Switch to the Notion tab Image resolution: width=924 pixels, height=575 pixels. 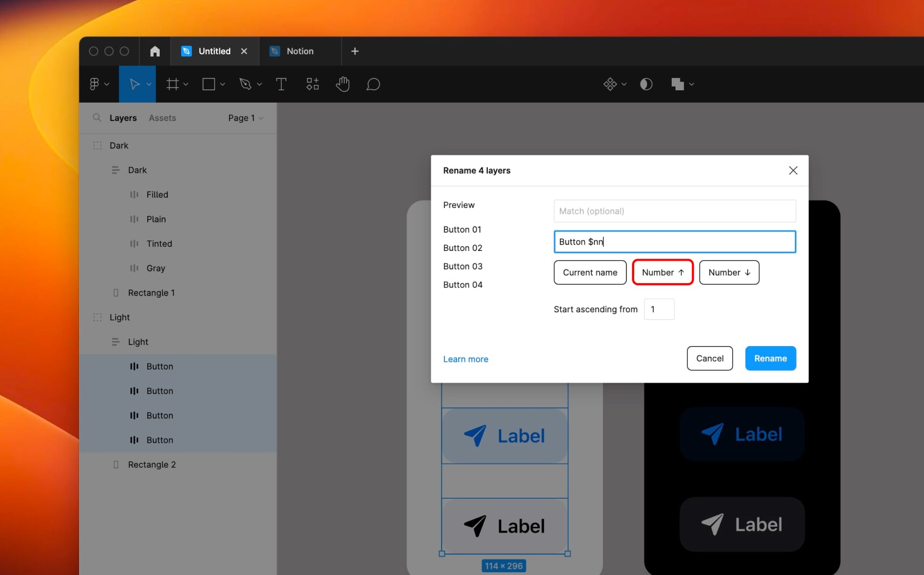(300, 51)
